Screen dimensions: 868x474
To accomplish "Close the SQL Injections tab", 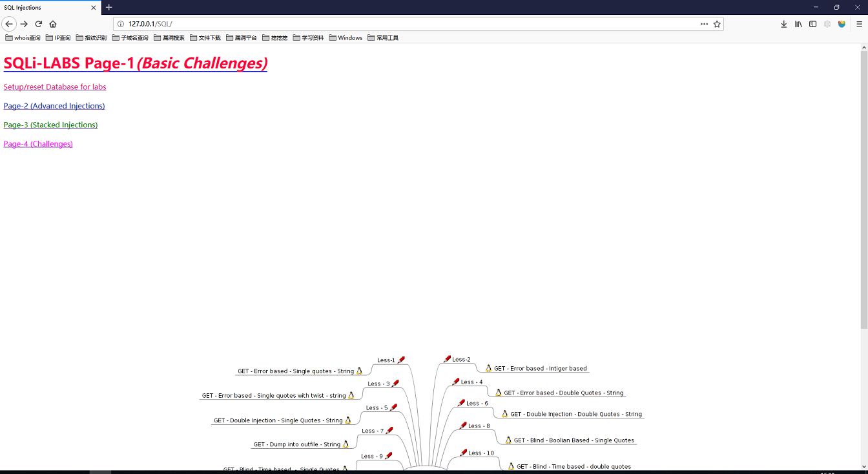I will click(93, 8).
